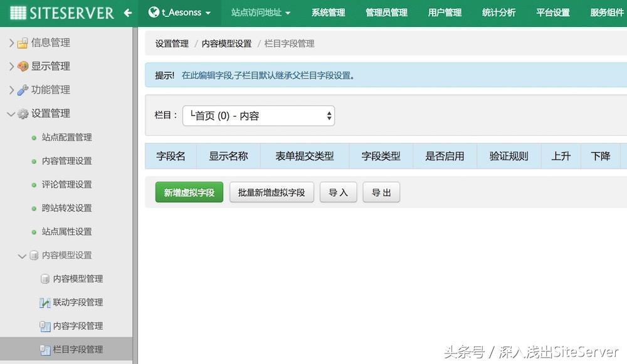Click the gear icon of 设置管理

click(x=23, y=114)
